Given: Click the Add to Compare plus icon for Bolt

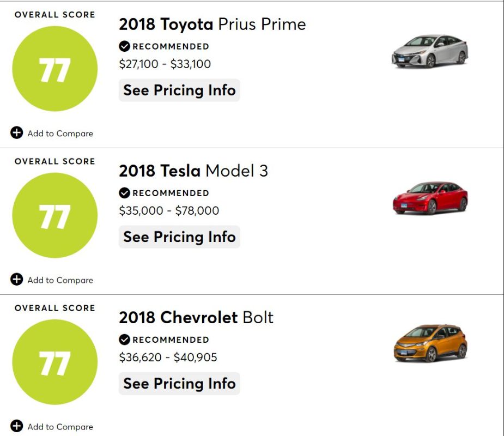Looking at the screenshot, I should tap(17, 426).
